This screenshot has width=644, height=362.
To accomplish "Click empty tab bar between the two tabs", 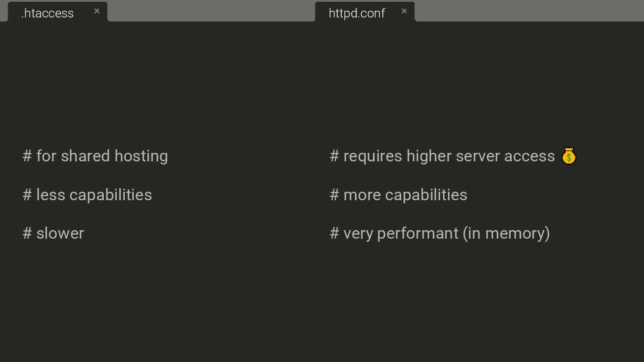I will pos(211,11).
